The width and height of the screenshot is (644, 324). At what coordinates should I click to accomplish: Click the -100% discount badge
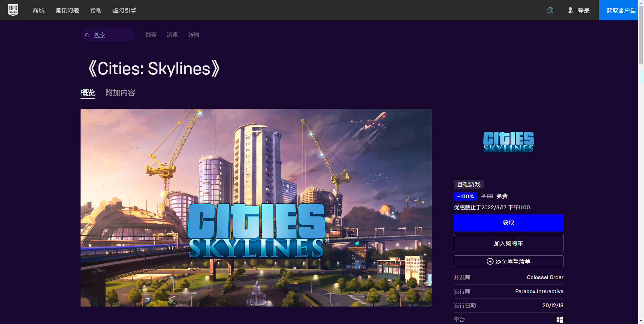465,196
